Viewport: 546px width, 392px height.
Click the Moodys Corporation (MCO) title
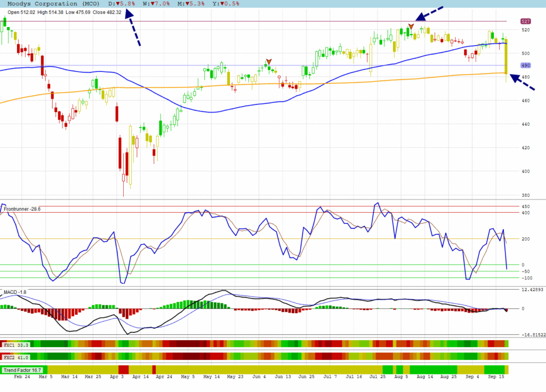click(53, 3)
